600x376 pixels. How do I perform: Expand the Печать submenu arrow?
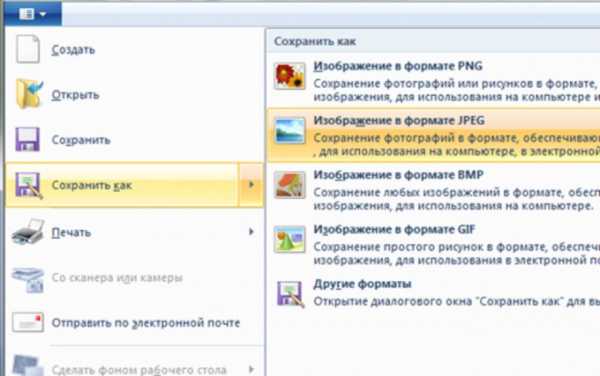click(251, 232)
